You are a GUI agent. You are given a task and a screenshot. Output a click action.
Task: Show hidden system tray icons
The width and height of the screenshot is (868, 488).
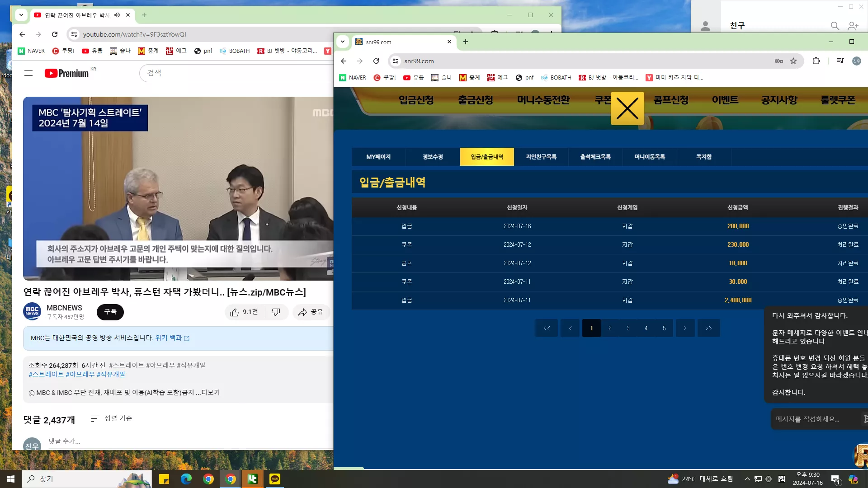pyautogui.click(x=747, y=479)
